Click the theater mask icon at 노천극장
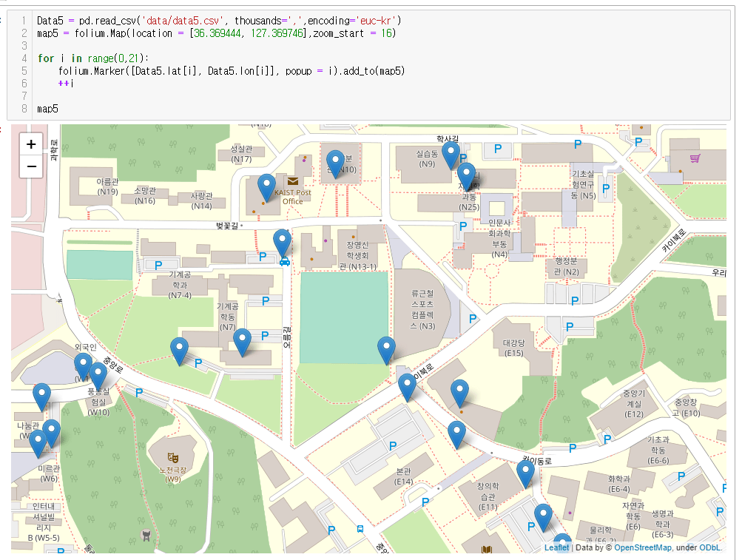Image resolution: width=742 pixels, height=560 pixels. pyautogui.click(x=173, y=458)
